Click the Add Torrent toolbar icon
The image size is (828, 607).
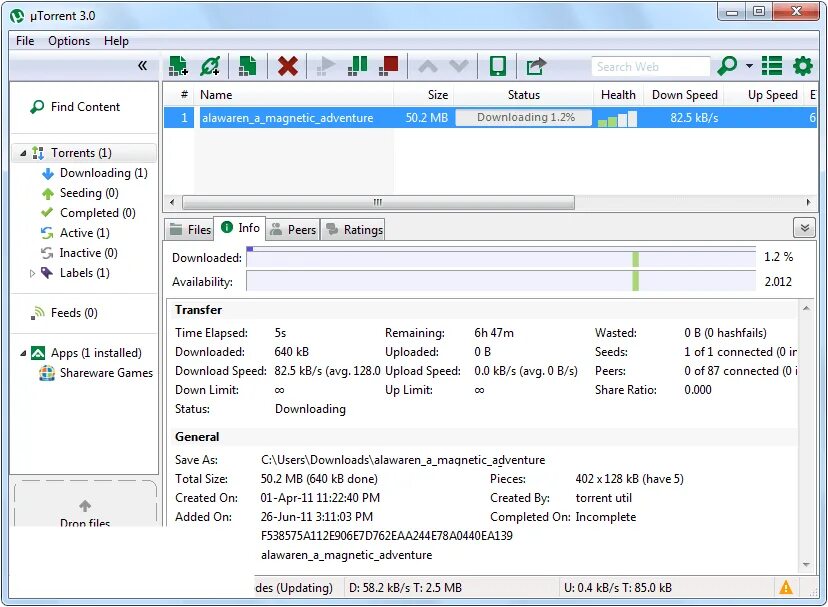coord(178,66)
